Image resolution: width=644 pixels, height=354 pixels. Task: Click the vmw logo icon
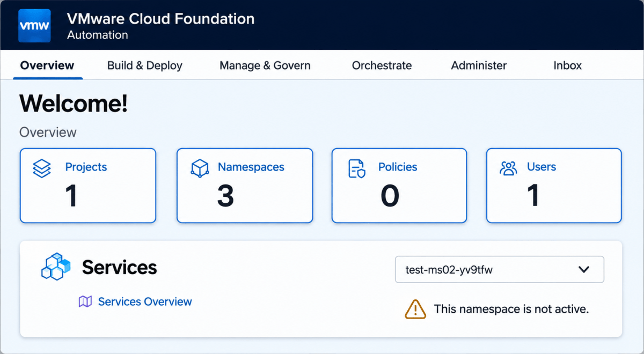34,25
